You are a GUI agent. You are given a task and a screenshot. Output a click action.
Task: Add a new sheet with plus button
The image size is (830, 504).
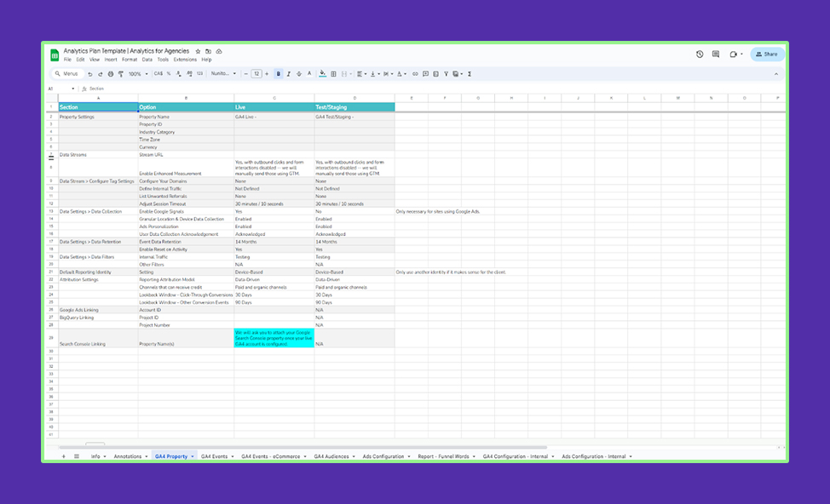pyautogui.click(x=63, y=457)
